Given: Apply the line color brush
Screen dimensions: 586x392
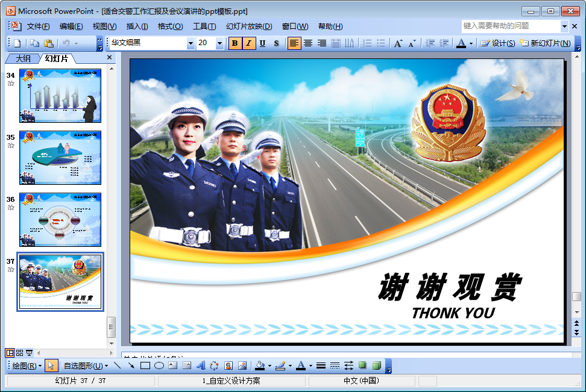Looking at the screenshot, I should point(280,366).
